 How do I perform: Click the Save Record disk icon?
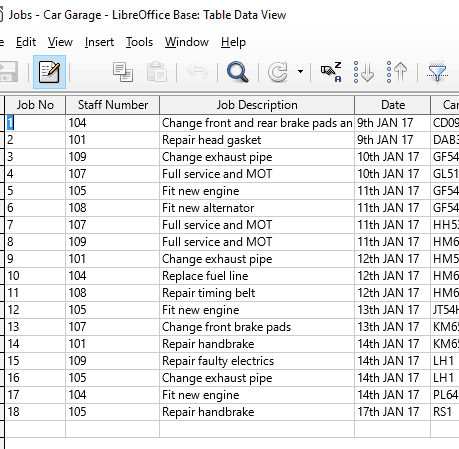[8, 72]
